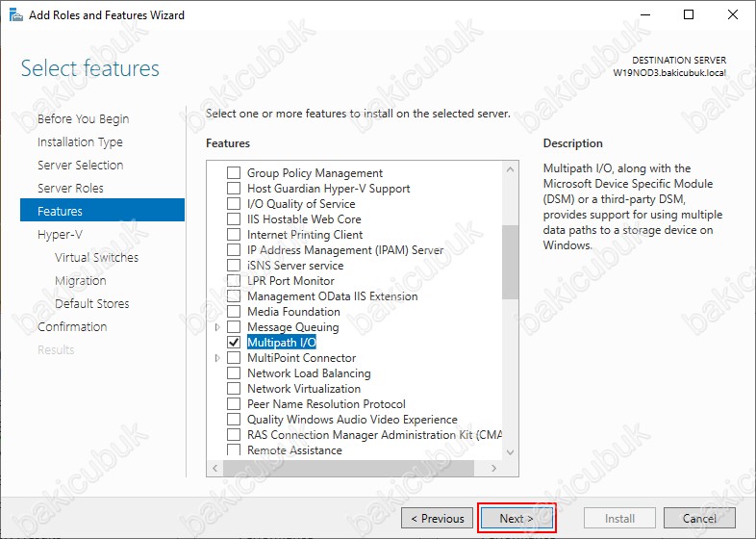
Task: Enable Host Guardian Hyper-V Support checkbox
Action: [x=234, y=189]
